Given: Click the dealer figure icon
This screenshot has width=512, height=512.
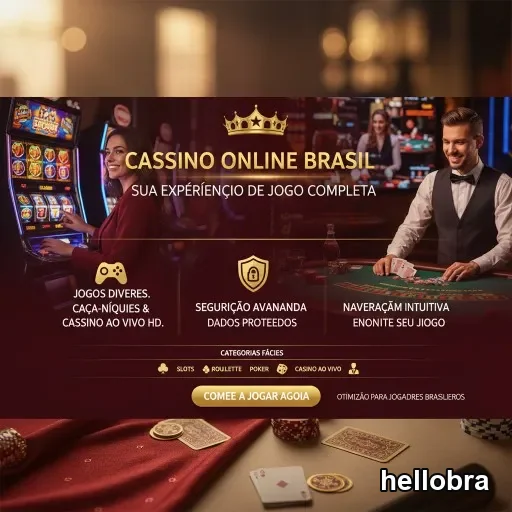Looking at the screenshot, I should 354,369.
